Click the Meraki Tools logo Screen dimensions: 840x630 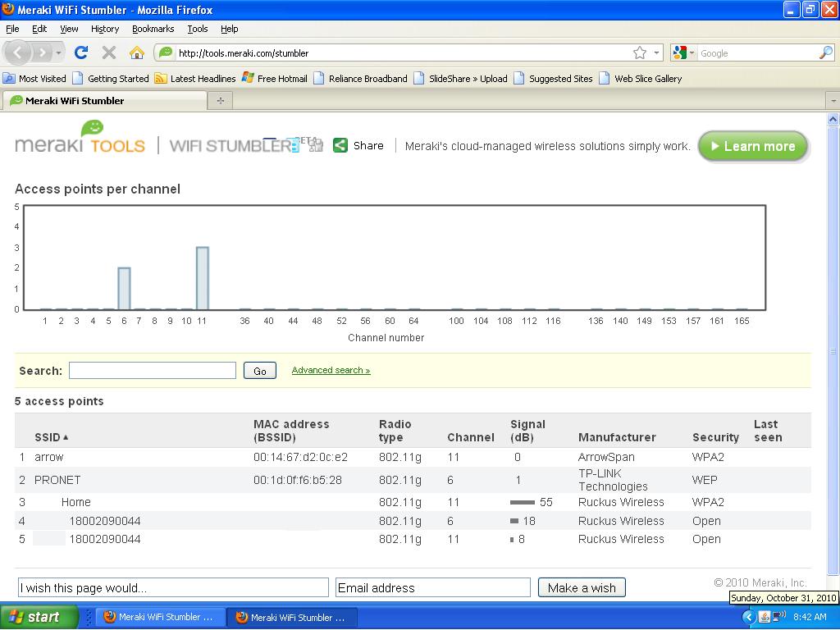tap(80, 138)
